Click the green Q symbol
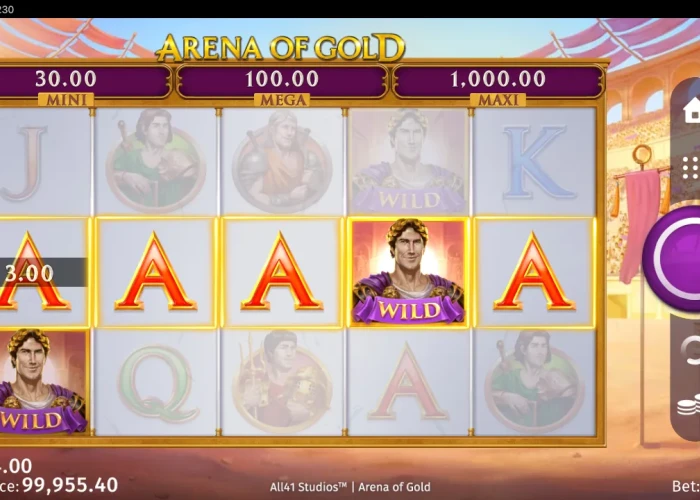700x500 pixels. (157, 383)
